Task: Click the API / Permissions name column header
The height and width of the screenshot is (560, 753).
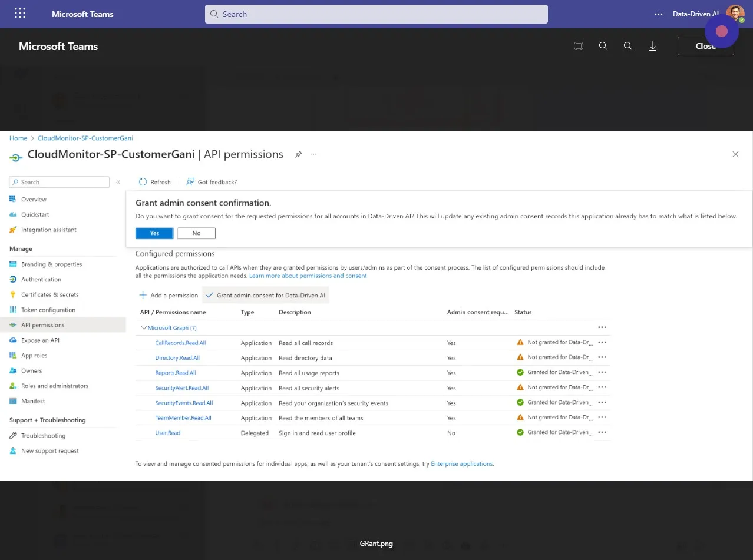Action: 173,312
